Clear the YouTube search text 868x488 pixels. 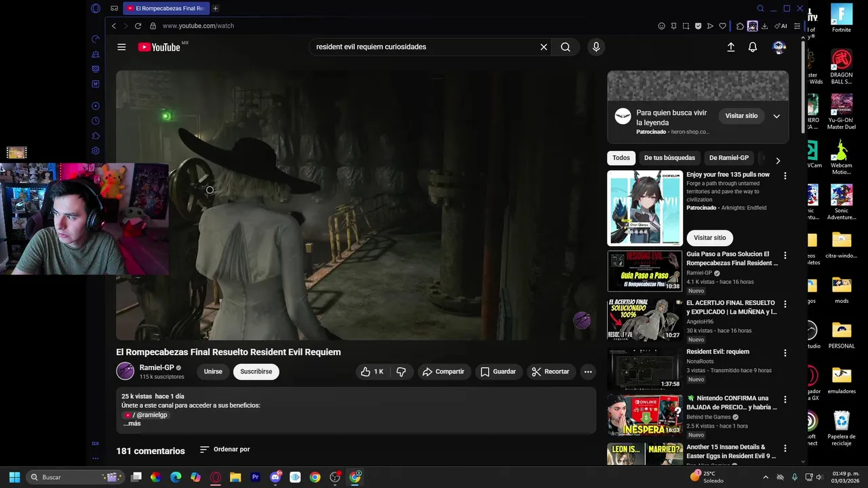543,47
